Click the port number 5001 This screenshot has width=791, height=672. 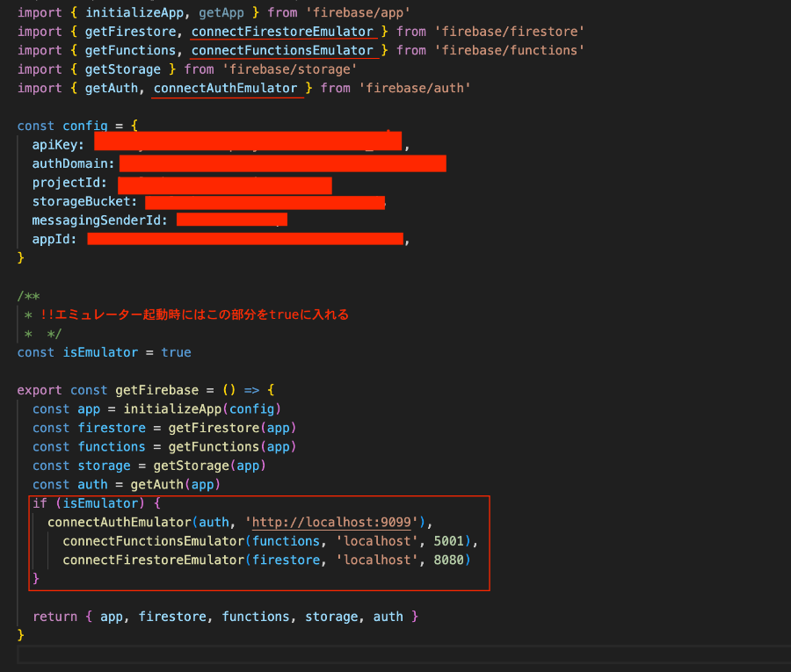(448, 541)
